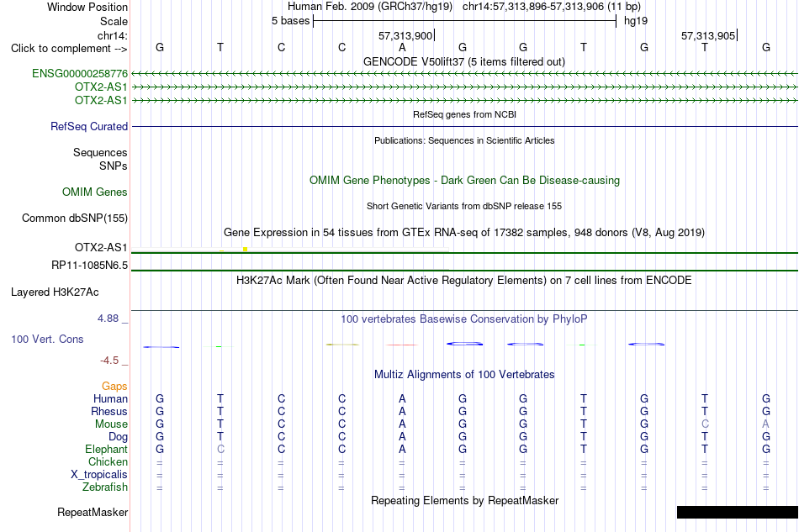Click the 4.88 PhyloP upper scale value
The height and width of the screenshot is (532, 799).
click(x=108, y=319)
